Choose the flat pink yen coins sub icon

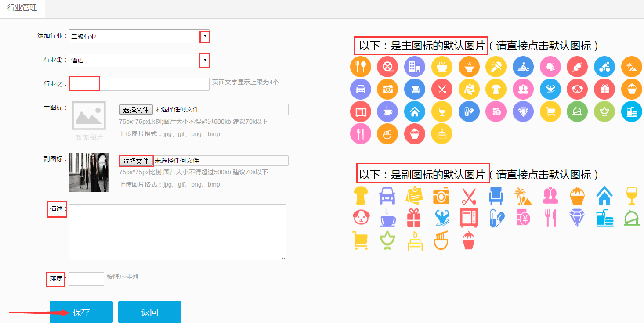(x=523, y=218)
